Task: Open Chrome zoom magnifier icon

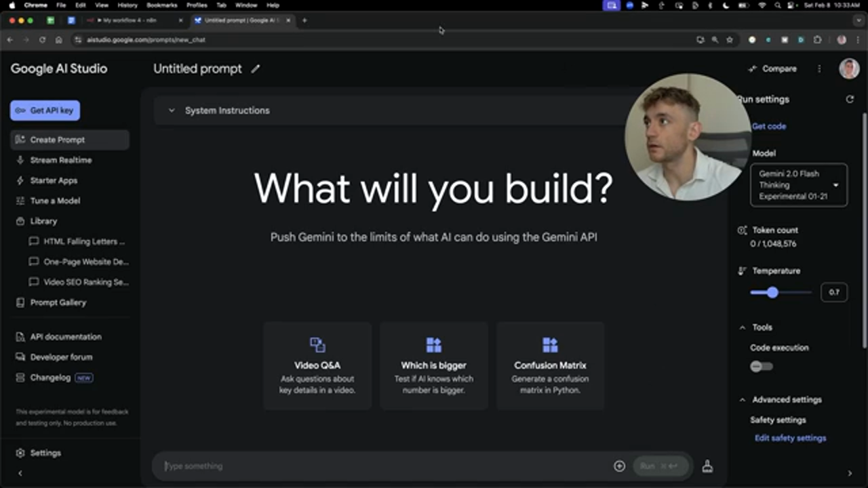Action: (715, 40)
